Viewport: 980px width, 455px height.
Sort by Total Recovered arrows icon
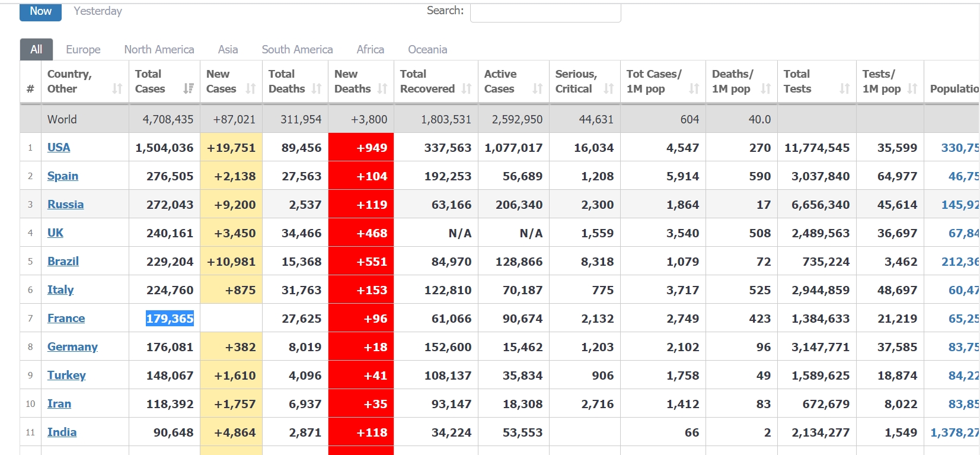[467, 88]
